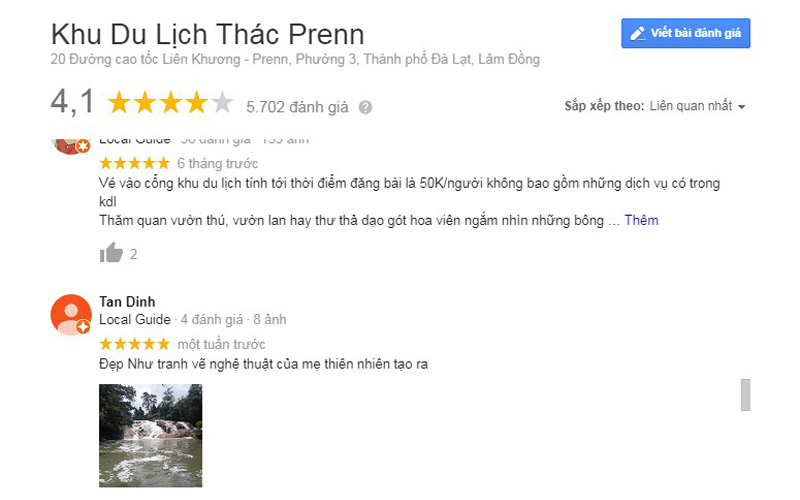Click the overall 4,1 star rating stars
Image resolution: width=800 pixels, height=500 pixels.
point(170,103)
